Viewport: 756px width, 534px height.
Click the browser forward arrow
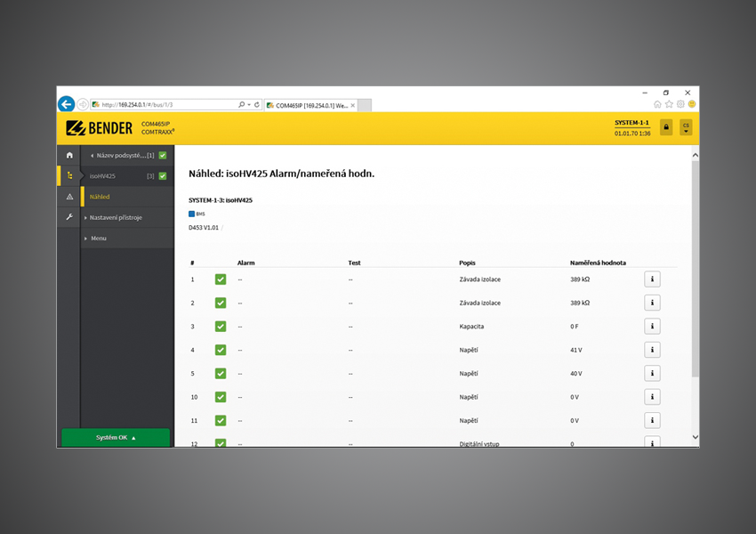click(x=83, y=104)
